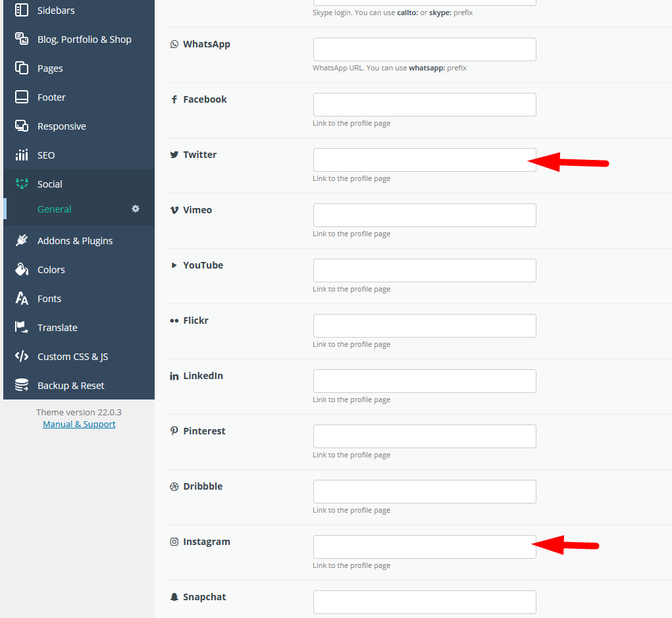Viewport: 672px width, 618px height.
Task: Open the Sidebars settings section
Action: 79,11
